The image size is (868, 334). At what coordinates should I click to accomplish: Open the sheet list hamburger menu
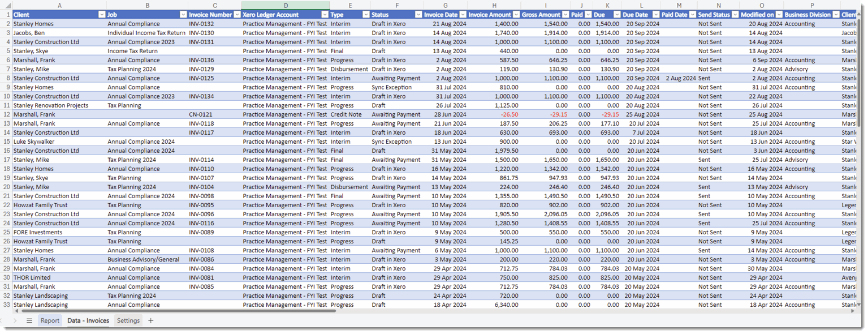tap(29, 320)
